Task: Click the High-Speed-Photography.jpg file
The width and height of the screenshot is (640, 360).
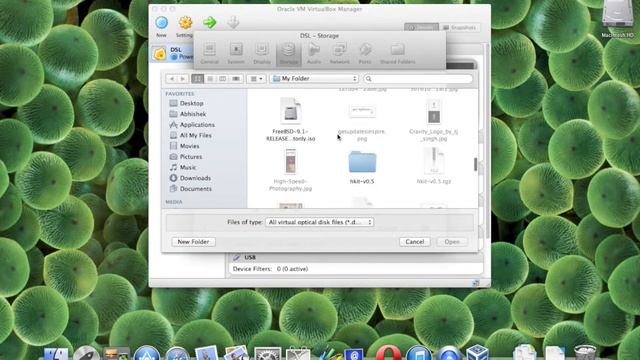Action: (x=290, y=170)
